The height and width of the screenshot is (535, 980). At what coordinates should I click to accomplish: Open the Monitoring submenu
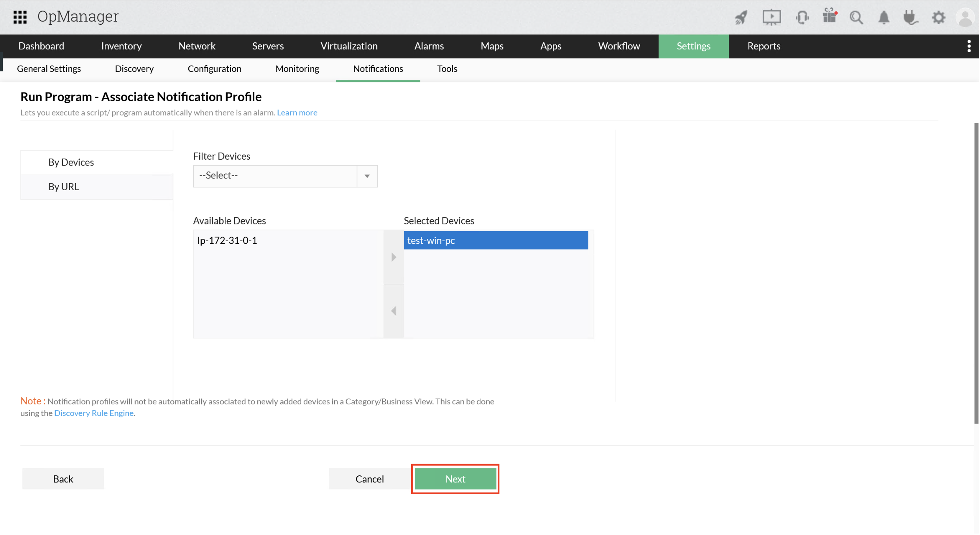[x=297, y=69]
